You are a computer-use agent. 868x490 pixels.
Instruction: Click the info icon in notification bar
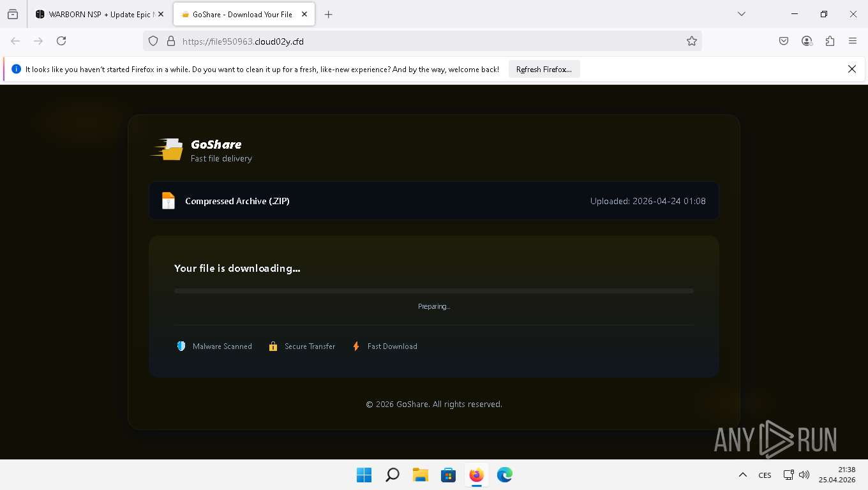(x=16, y=69)
